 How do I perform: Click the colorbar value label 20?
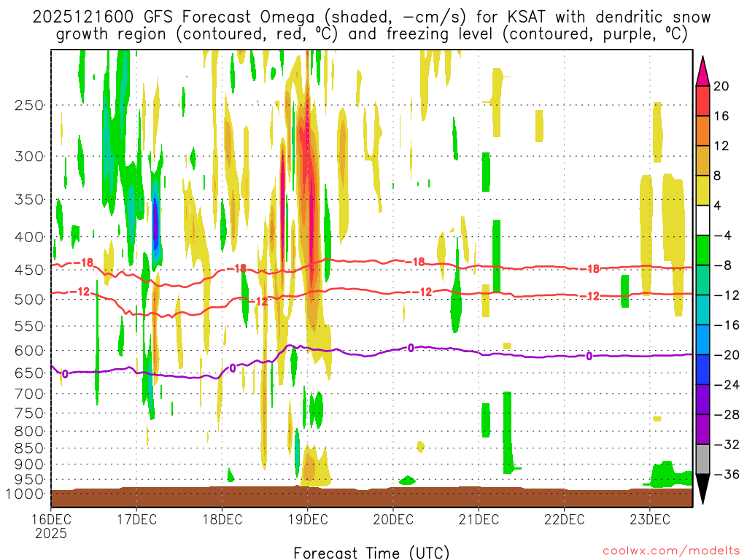click(721, 86)
